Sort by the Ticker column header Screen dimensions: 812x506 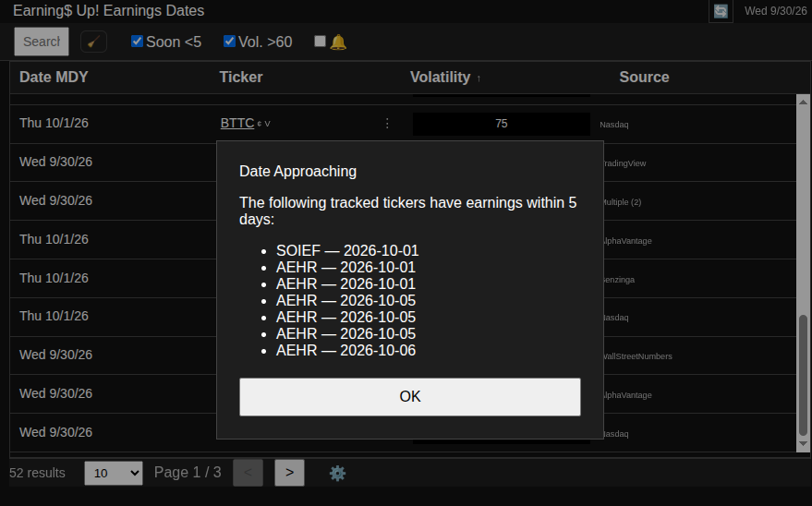click(241, 77)
